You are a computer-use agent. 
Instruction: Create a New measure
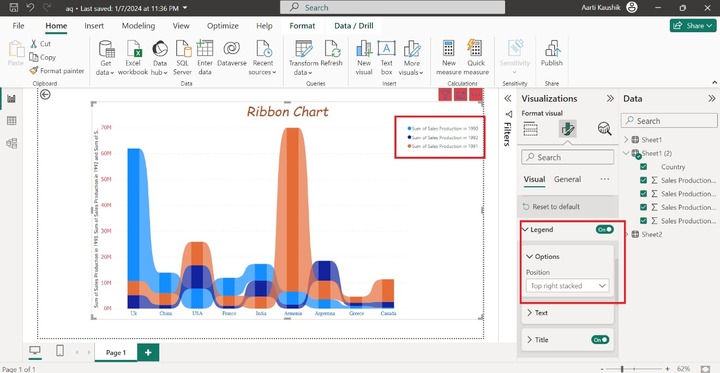(x=449, y=57)
